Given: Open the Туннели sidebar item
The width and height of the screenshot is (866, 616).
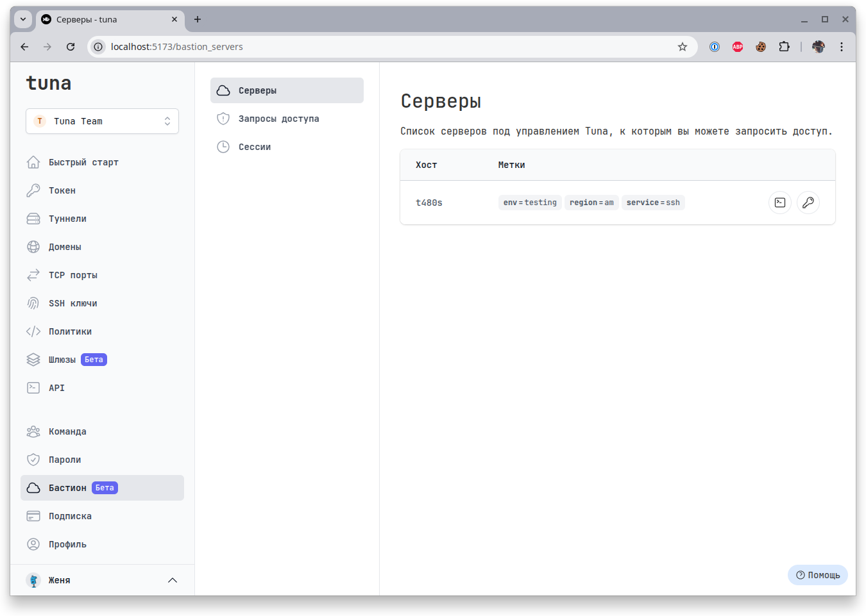Looking at the screenshot, I should (67, 219).
